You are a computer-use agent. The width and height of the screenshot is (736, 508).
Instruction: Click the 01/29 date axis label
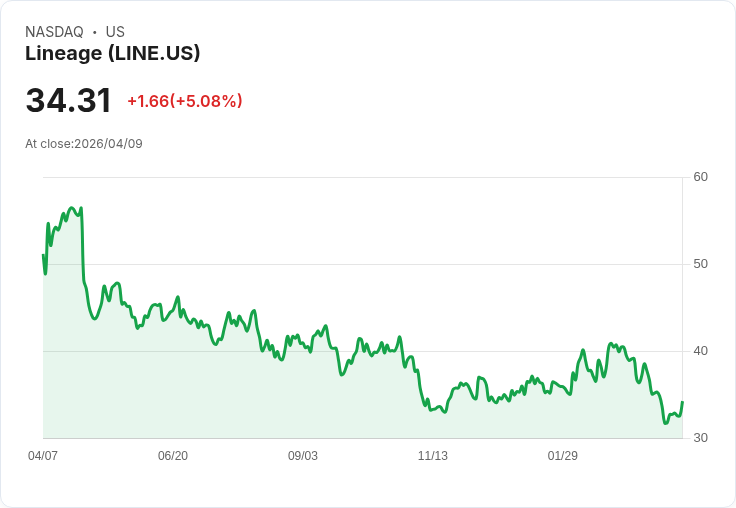click(563, 456)
